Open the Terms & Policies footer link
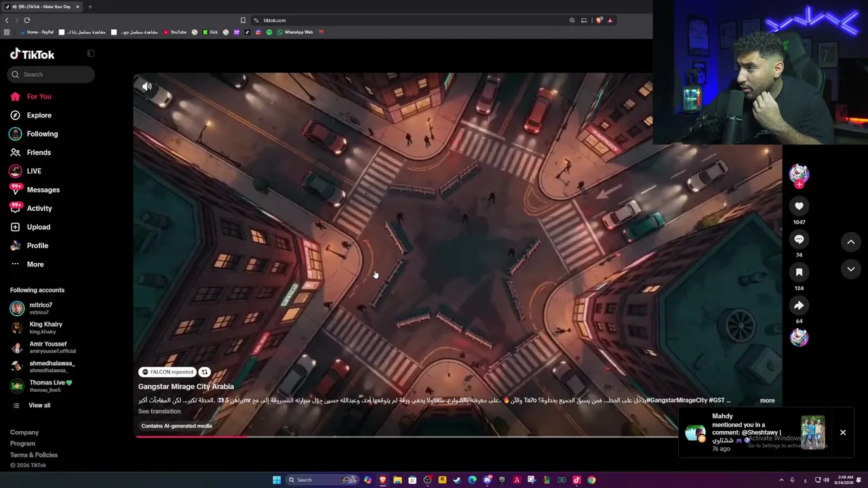Viewport: 868px width, 488px height. click(34, 455)
